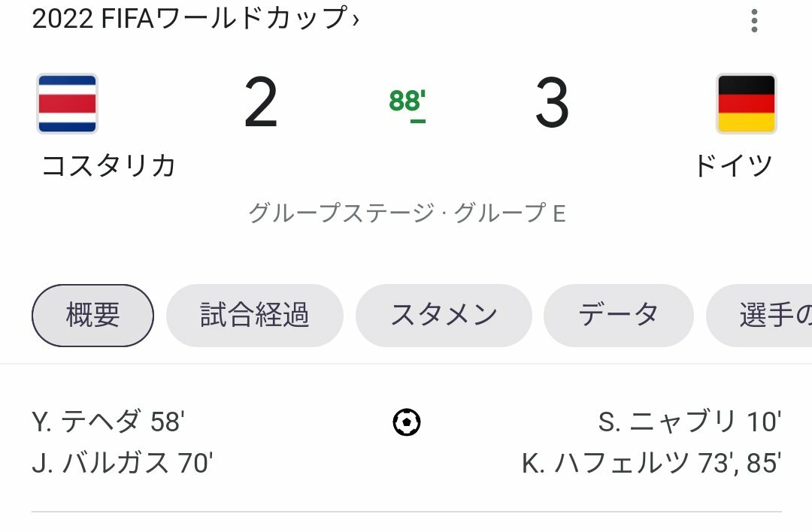The width and height of the screenshot is (812, 532).
Task: Click the live 88' match minute indicator
Action: (x=408, y=102)
